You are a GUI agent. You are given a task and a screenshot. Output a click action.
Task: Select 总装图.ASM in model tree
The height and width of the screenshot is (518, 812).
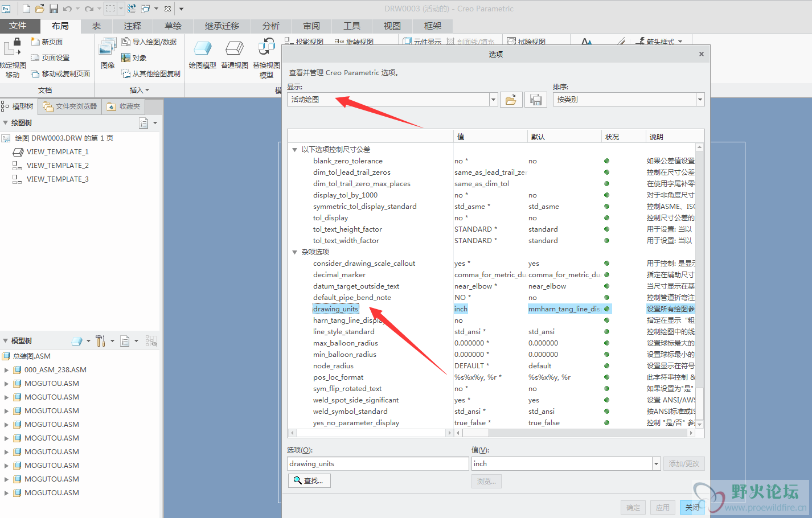(32, 356)
